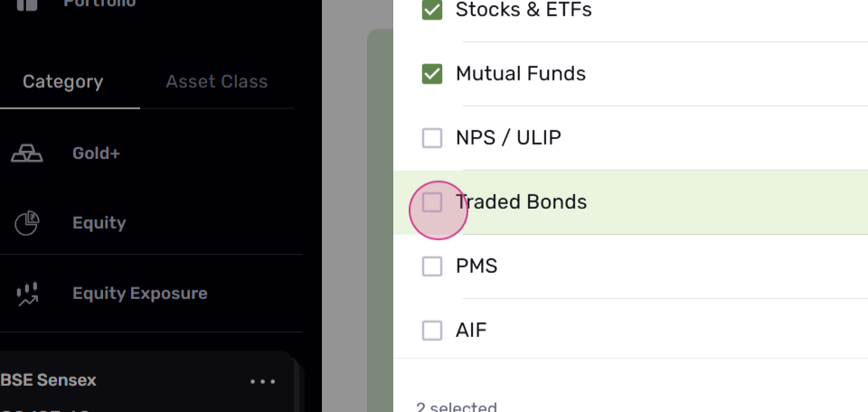Open the Equity category
The height and width of the screenshot is (412, 868).
(99, 223)
